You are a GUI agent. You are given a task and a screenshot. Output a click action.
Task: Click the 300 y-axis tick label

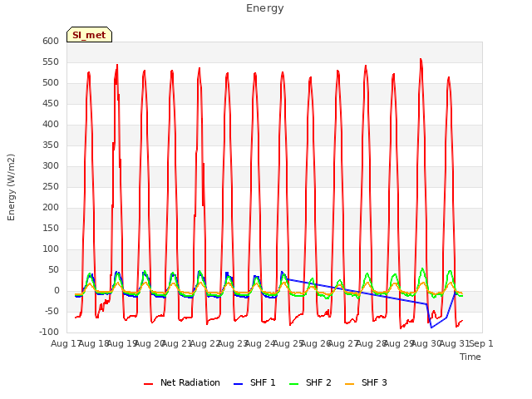tap(51, 166)
